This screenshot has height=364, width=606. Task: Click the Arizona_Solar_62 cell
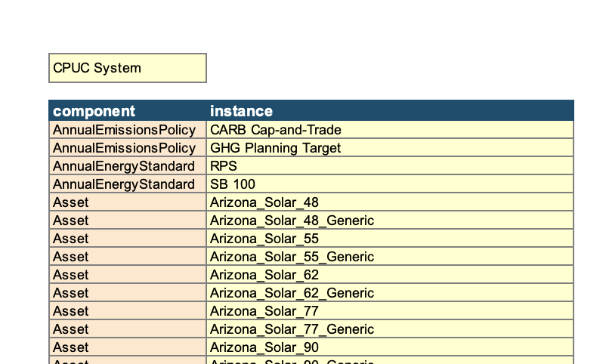pos(389,275)
